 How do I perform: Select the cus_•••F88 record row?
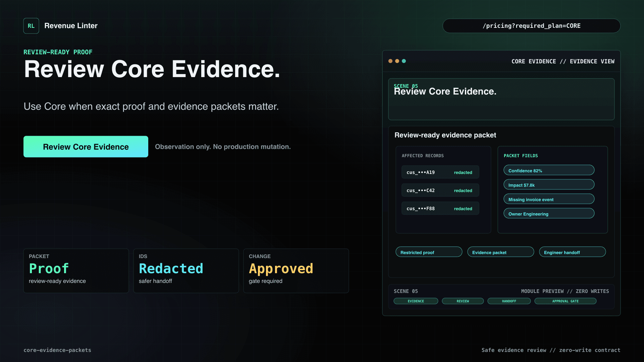tap(440, 208)
